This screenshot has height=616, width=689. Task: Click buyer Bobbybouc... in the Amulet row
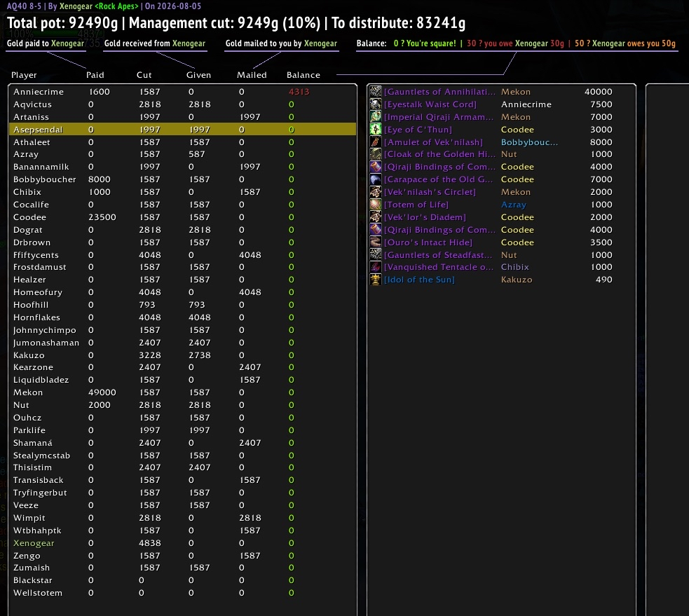pyautogui.click(x=529, y=142)
